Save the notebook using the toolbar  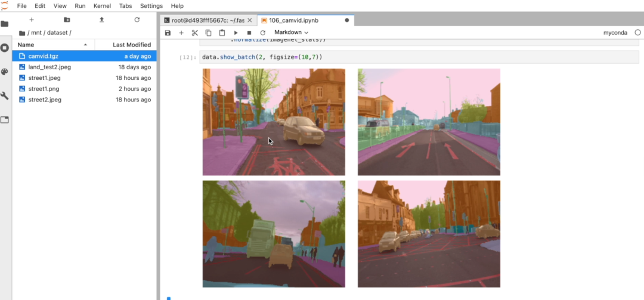coord(168,32)
